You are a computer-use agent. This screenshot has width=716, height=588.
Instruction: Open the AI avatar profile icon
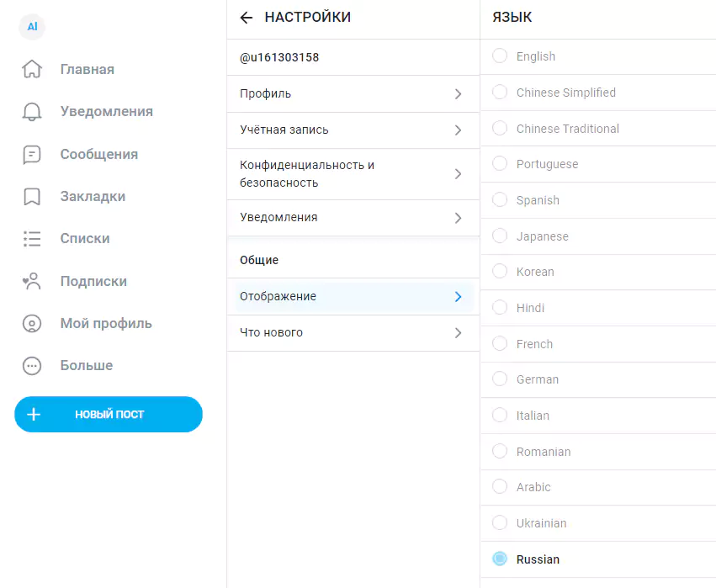pos(32,26)
